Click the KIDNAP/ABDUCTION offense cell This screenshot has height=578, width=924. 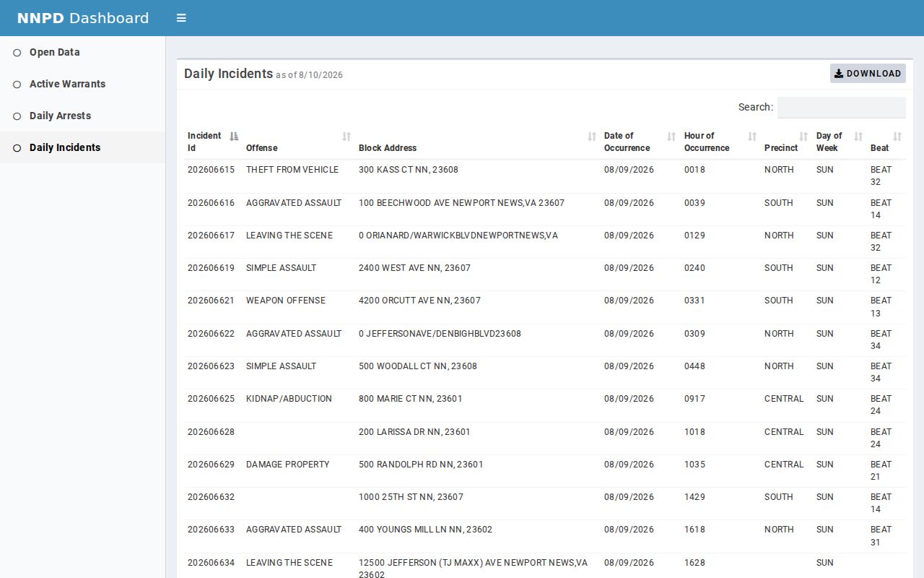click(x=289, y=399)
